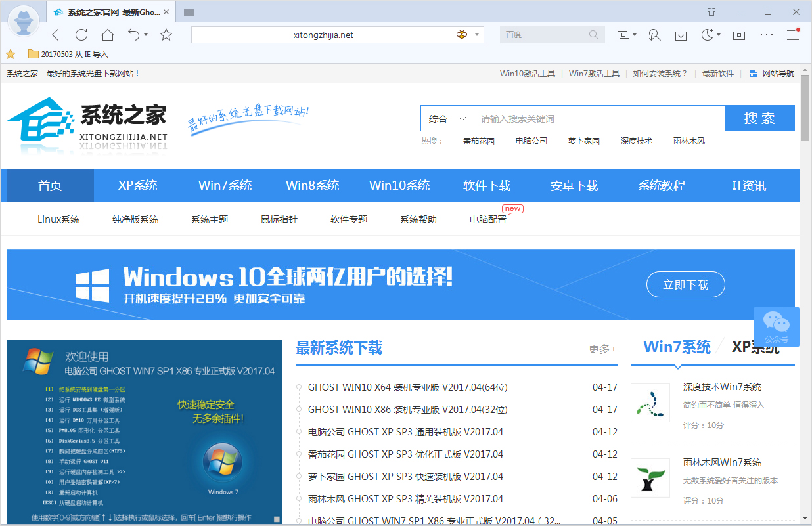Open the address bar dropdown arrow
This screenshot has width=812, height=526.
click(x=477, y=35)
